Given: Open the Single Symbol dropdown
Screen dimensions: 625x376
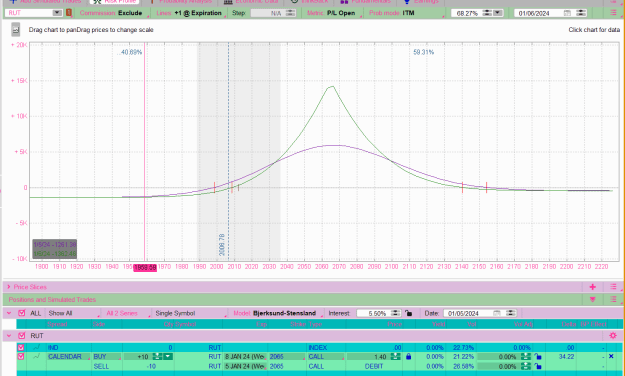Looking at the screenshot, I should click(190, 313).
